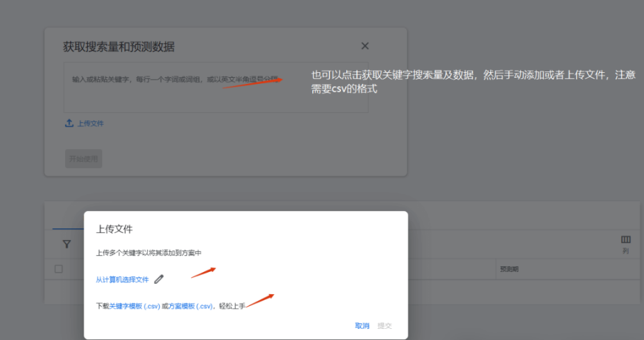Click the white annotation text about csv格式
This screenshot has height=340, width=644.
[x=472, y=82]
